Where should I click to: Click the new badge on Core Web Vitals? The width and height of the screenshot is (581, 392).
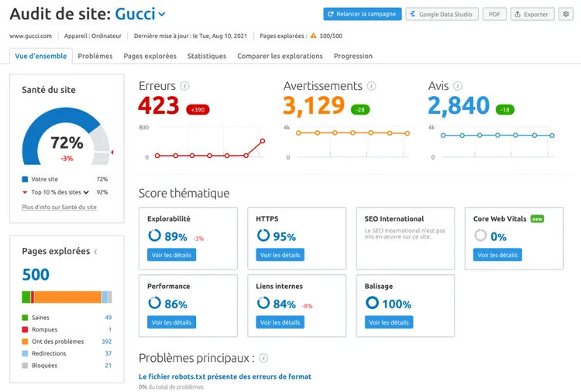(538, 219)
